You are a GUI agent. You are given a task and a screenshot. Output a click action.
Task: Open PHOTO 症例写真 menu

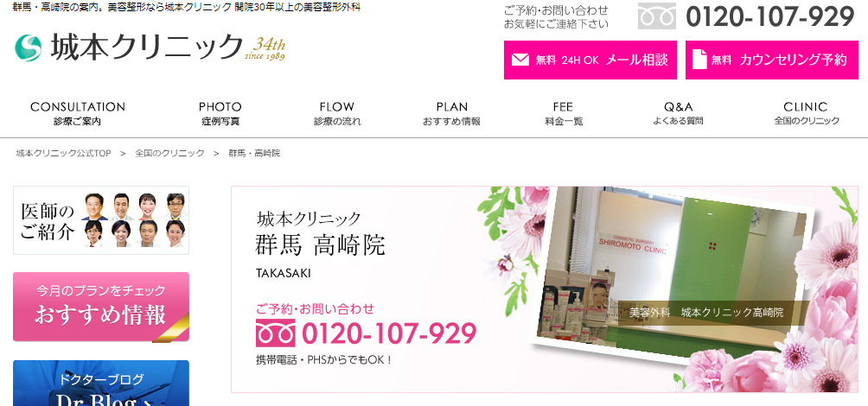pos(220,113)
